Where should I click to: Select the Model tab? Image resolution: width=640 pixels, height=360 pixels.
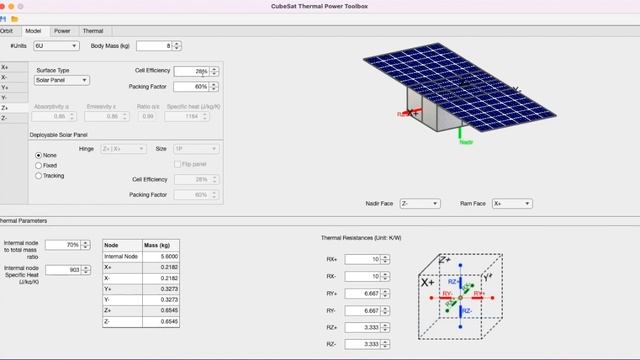point(33,31)
